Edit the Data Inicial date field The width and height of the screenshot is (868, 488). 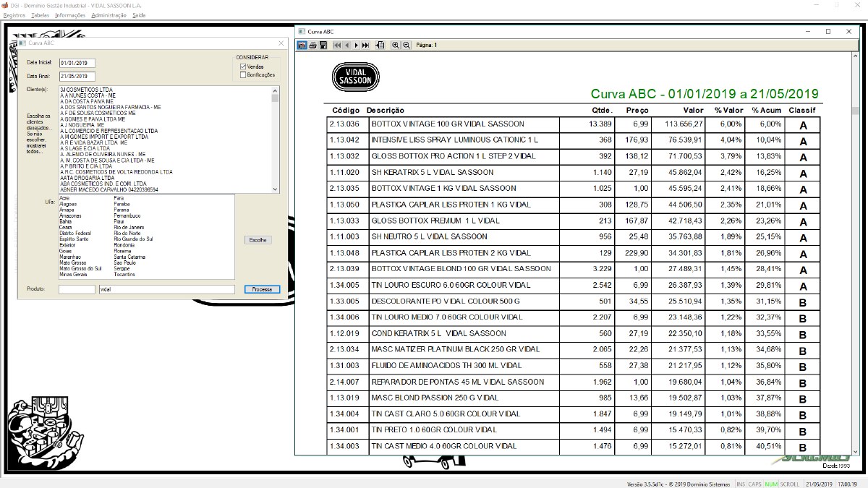77,63
